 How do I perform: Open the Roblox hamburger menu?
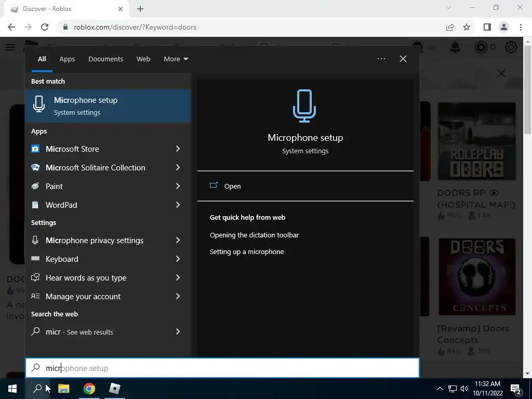coord(10,47)
